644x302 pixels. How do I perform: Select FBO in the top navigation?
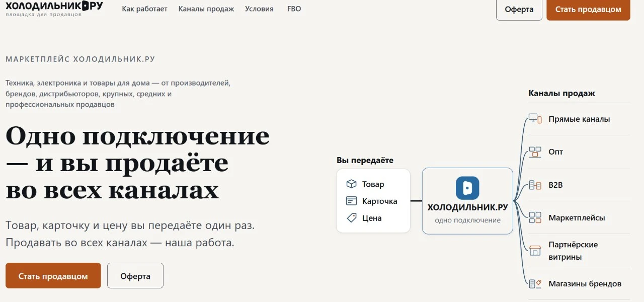[294, 9]
